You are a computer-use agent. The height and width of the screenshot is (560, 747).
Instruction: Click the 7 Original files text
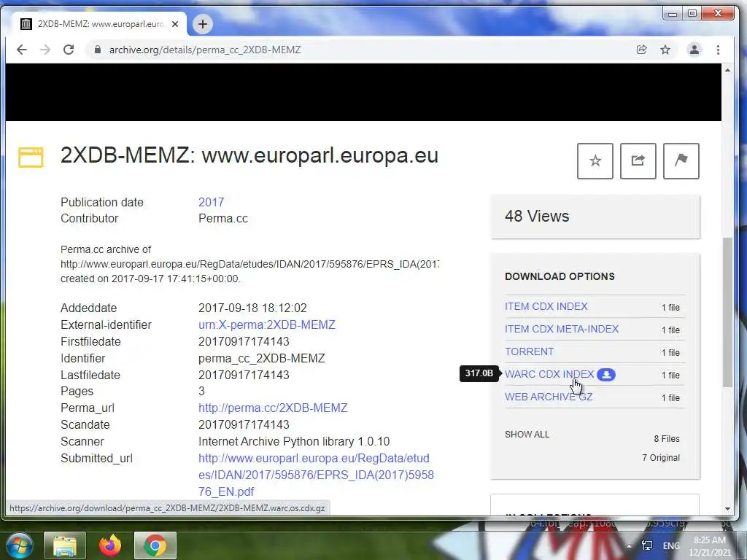(661, 458)
